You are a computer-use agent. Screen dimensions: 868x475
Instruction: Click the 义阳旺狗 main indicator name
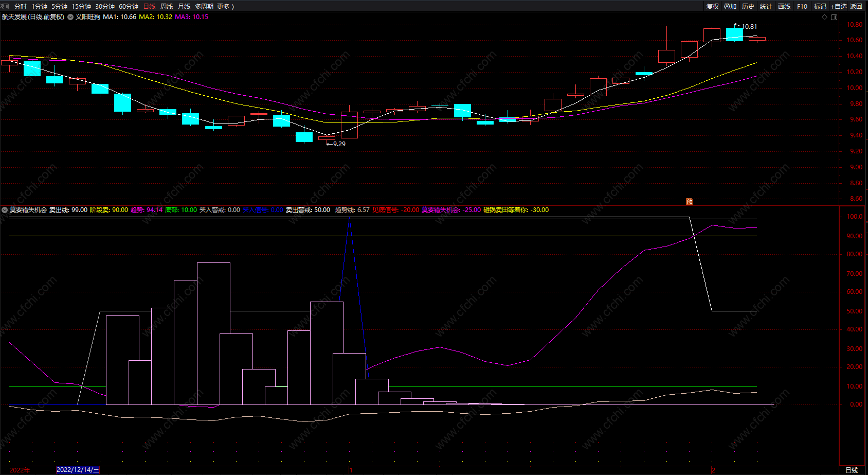[88, 17]
